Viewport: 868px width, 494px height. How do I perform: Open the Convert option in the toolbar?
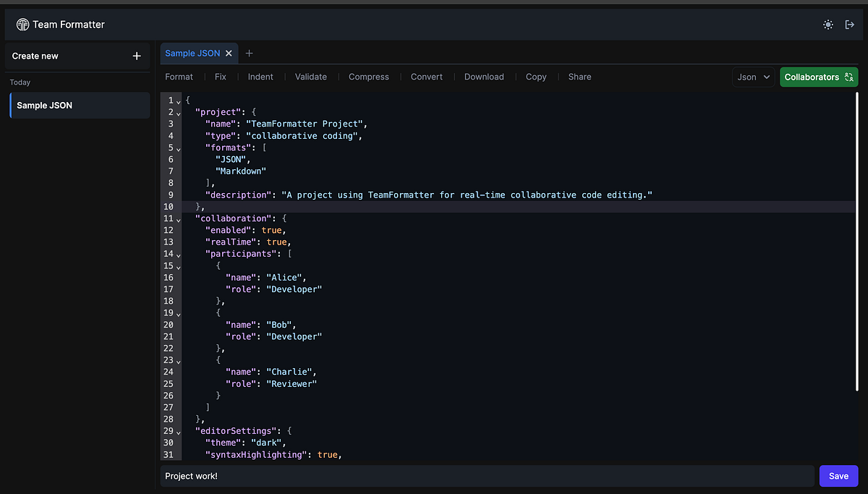pyautogui.click(x=426, y=77)
